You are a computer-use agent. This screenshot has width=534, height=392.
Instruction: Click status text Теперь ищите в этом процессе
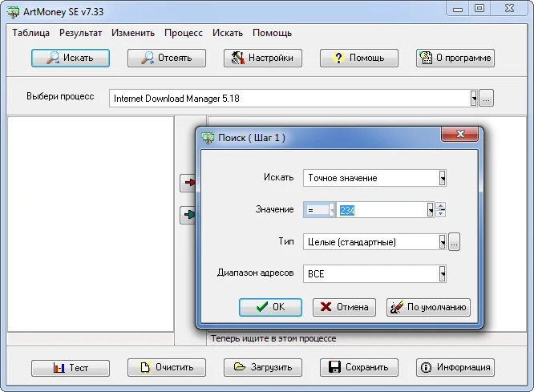click(x=273, y=338)
